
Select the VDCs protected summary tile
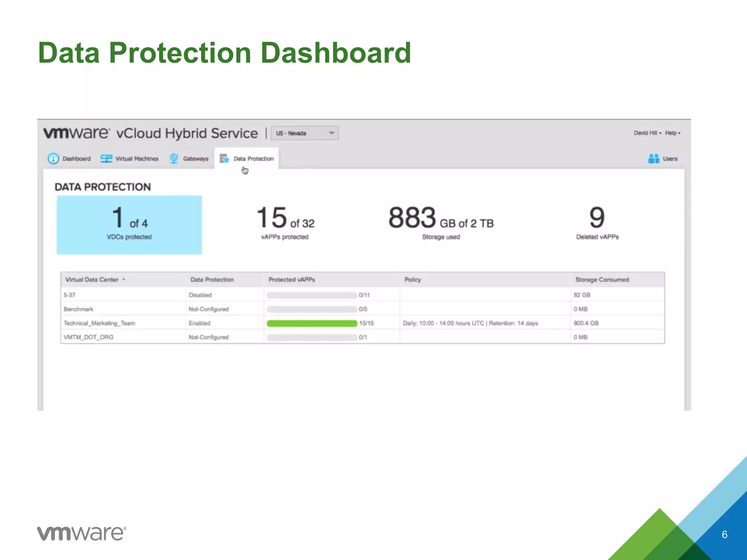[x=129, y=225]
